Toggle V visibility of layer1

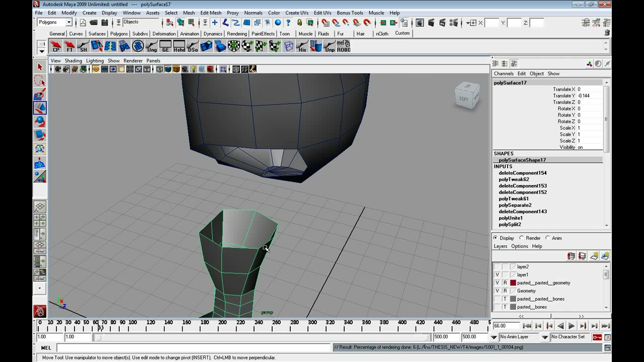[x=497, y=275]
